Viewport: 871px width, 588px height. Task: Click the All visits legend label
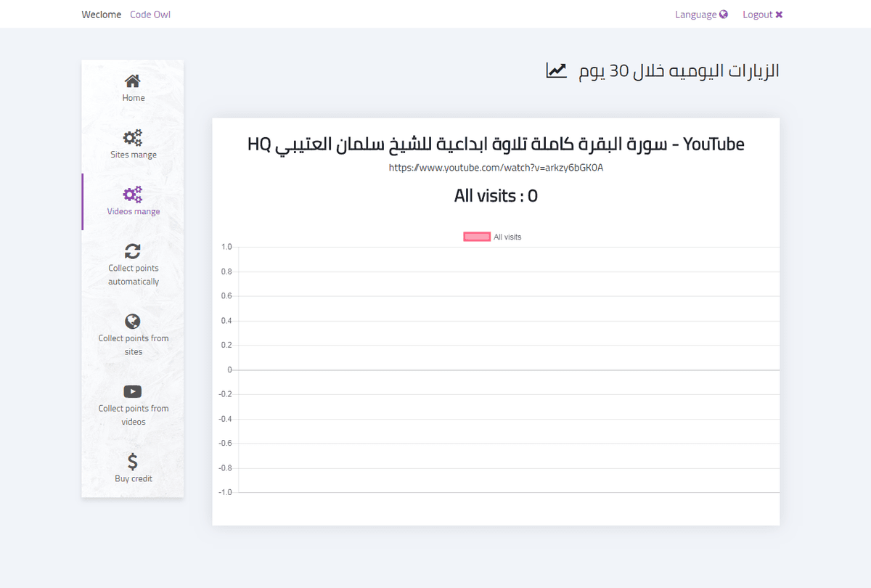coord(507,237)
